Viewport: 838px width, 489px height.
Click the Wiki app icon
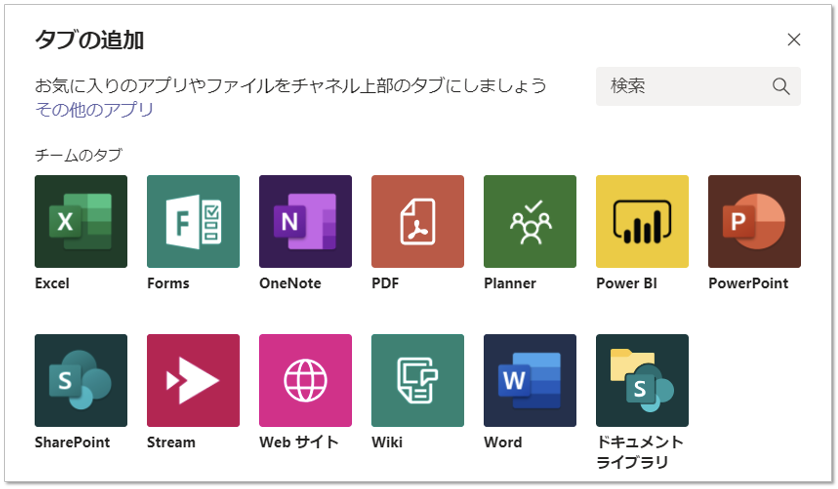418,381
